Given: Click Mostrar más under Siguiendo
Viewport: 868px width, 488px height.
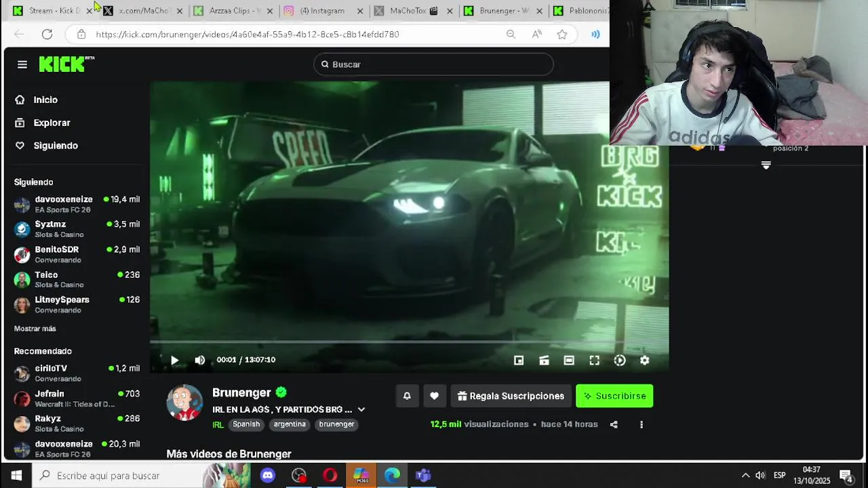Looking at the screenshot, I should pos(35,329).
